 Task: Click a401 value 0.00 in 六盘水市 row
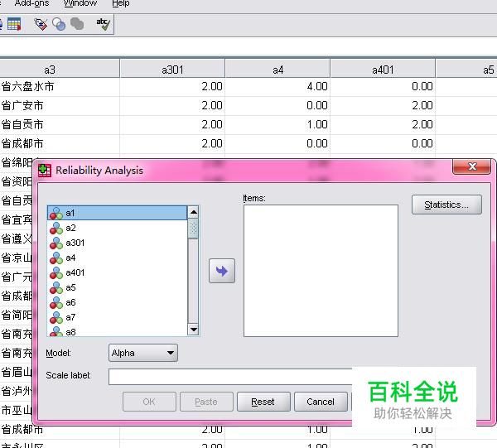pyautogui.click(x=383, y=86)
